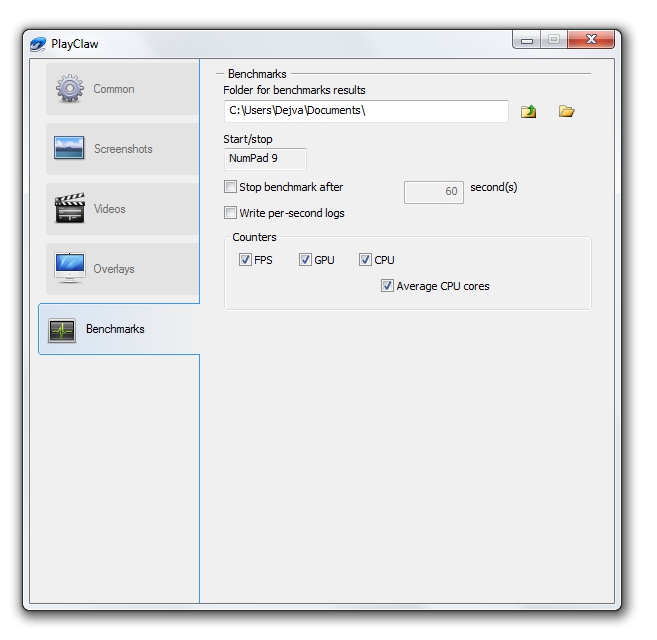Click the Benchmarks heartbeat monitor icon

62,330
